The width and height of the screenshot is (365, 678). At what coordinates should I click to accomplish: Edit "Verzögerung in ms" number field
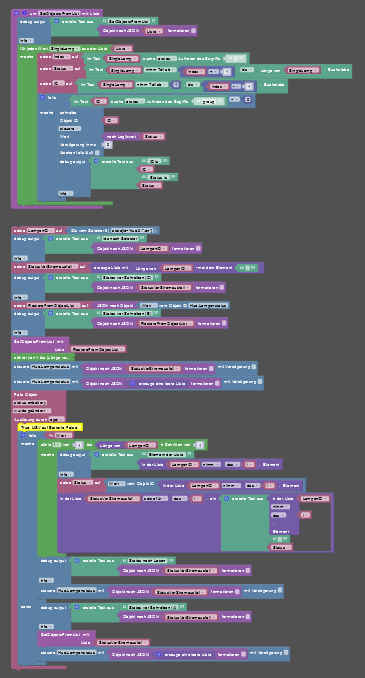(x=108, y=144)
